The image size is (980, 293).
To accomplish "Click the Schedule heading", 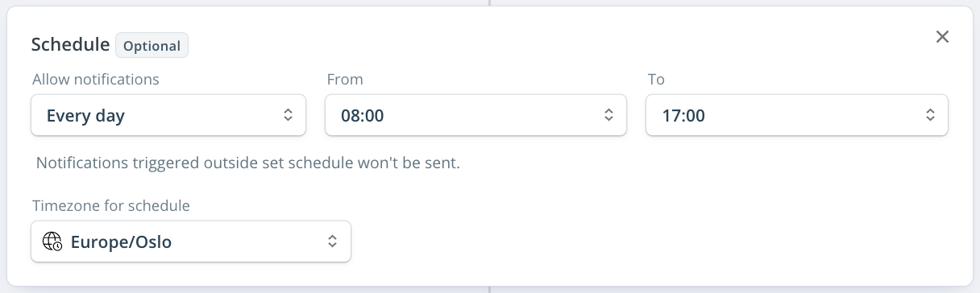I will coord(70,44).
